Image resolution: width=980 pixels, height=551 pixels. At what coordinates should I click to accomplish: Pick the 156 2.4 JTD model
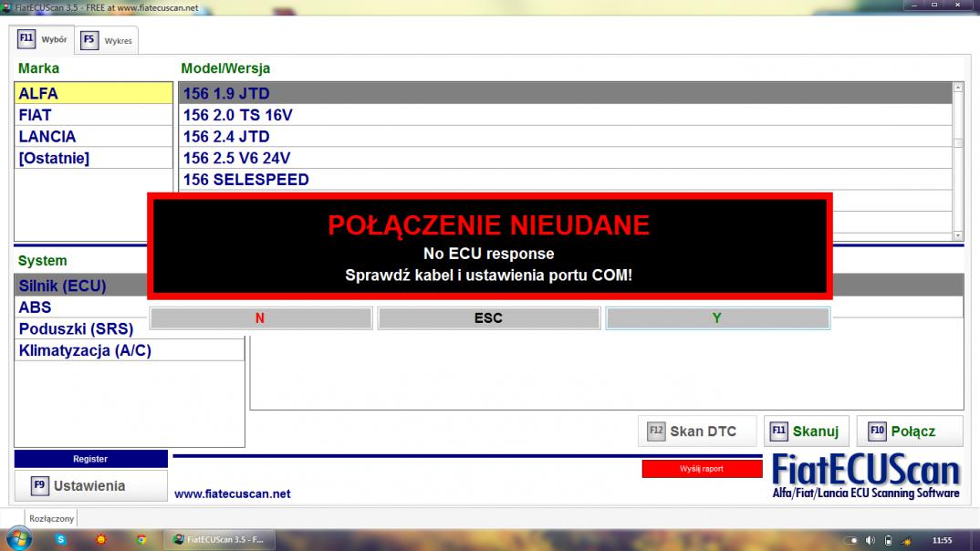point(566,136)
